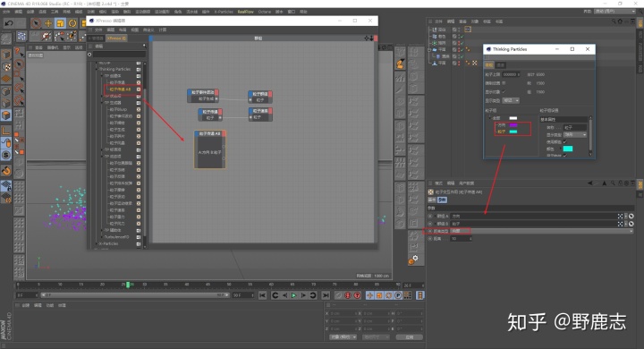Click the search magnifier in Object Manager

614,21
